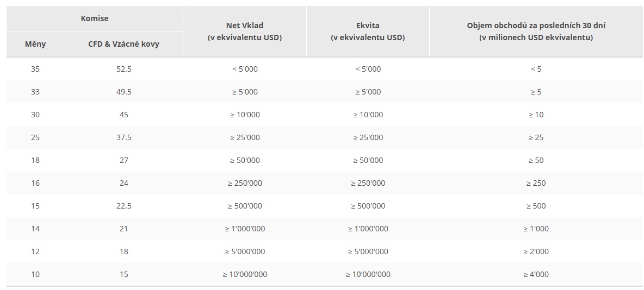Click the Ekvita ≥ 10'000'000 cell

tap(368, 274)
